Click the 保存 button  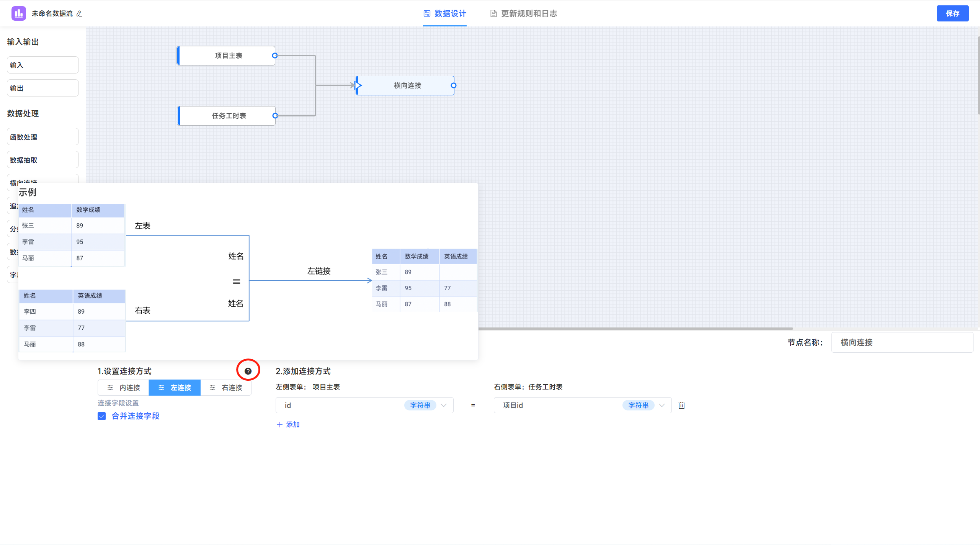pyautogui.click(x=952, y=13)
